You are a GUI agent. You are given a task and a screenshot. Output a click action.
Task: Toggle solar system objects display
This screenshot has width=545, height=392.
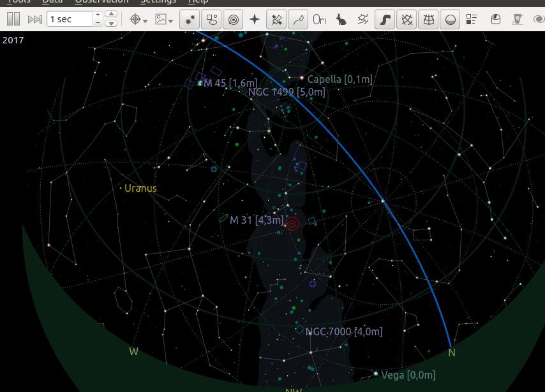click(233, 20)
